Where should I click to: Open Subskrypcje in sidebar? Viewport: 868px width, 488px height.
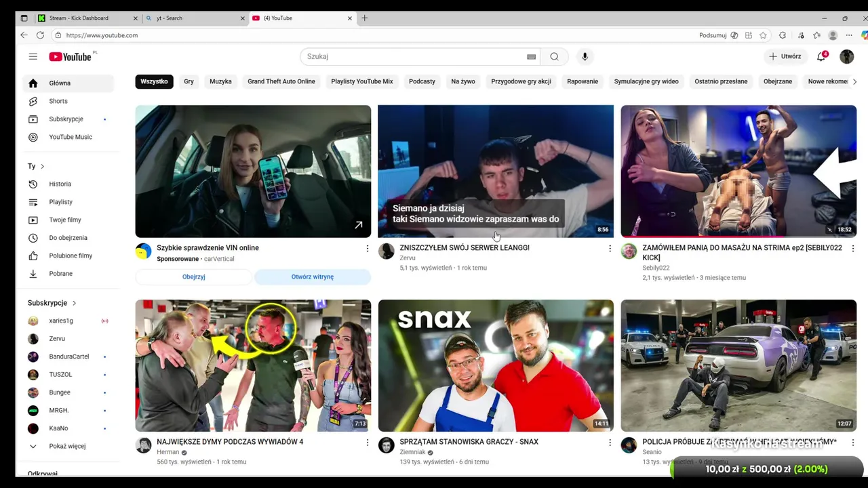point(67,119)
